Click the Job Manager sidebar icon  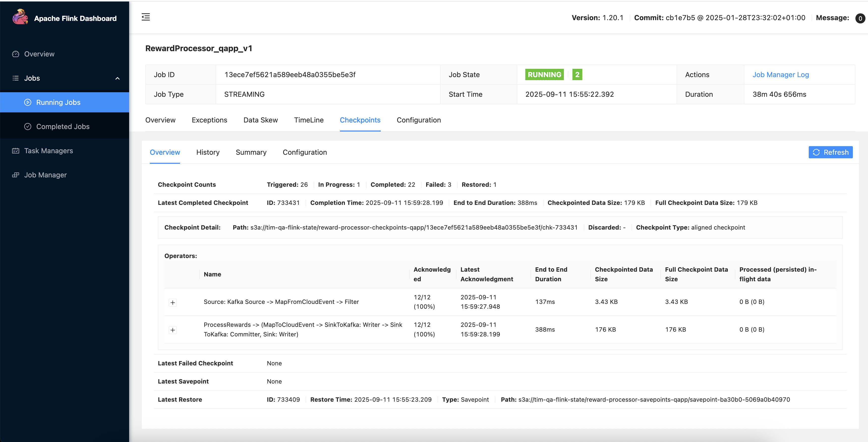(15, 175)
